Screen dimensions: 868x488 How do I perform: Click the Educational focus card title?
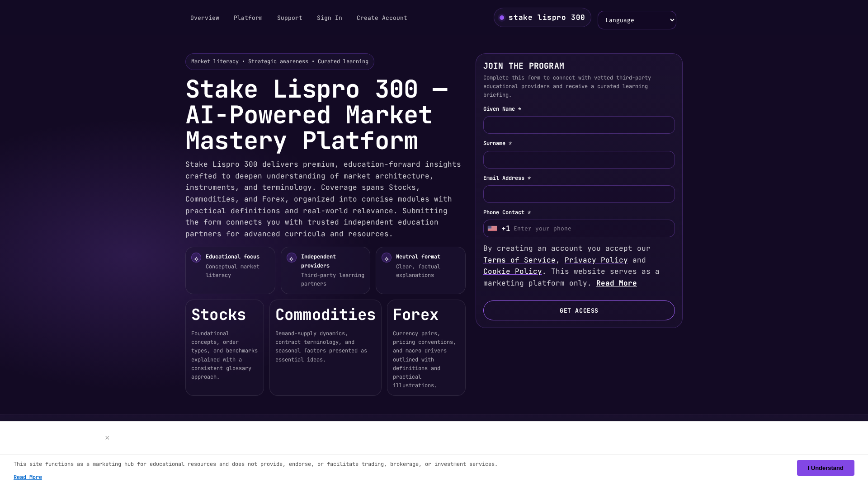pyautogui.click(x=232, y=257)
